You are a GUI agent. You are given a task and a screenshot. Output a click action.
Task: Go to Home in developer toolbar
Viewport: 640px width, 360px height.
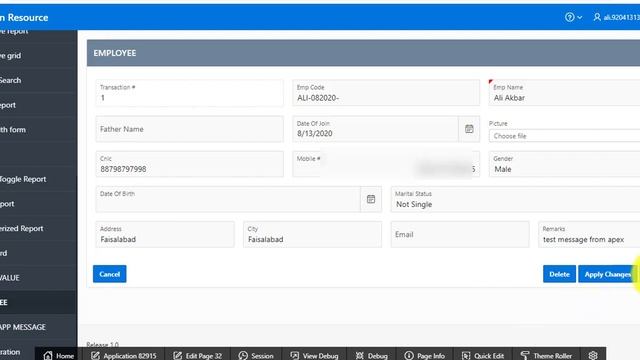pyautogui.click(x=59, y=356)
